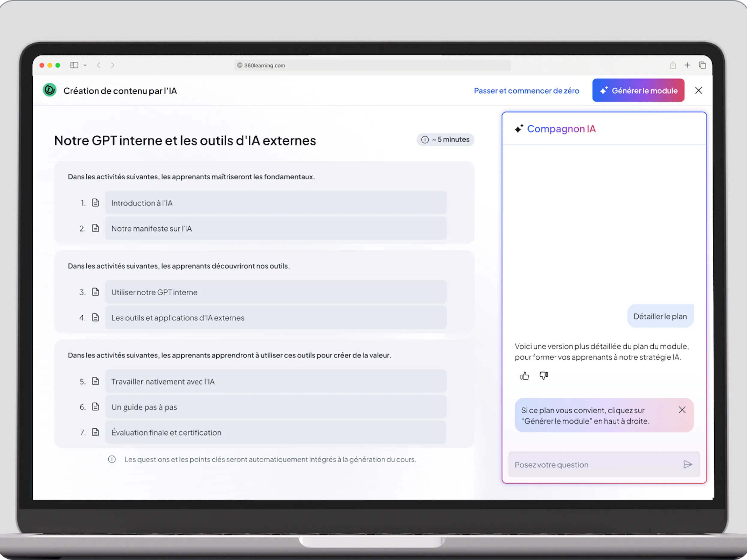The width and height of the screenshot is (747, 560).
Task: Toggle the browser sidebar icon
Action: pos(74,65)
